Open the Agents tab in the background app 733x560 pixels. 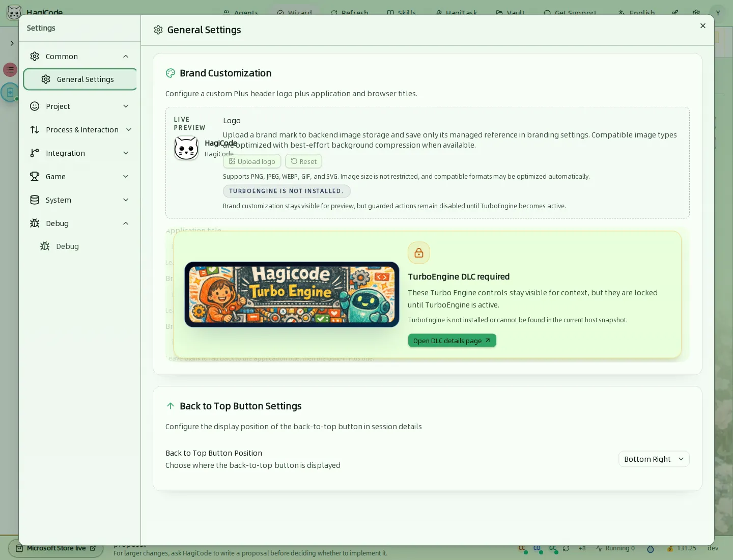coord(241,13)
